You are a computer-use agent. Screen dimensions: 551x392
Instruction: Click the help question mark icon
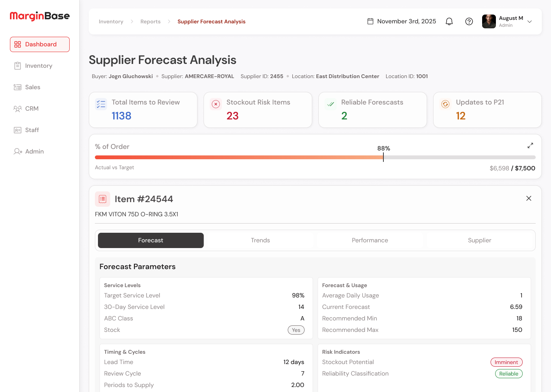point(469,21)
